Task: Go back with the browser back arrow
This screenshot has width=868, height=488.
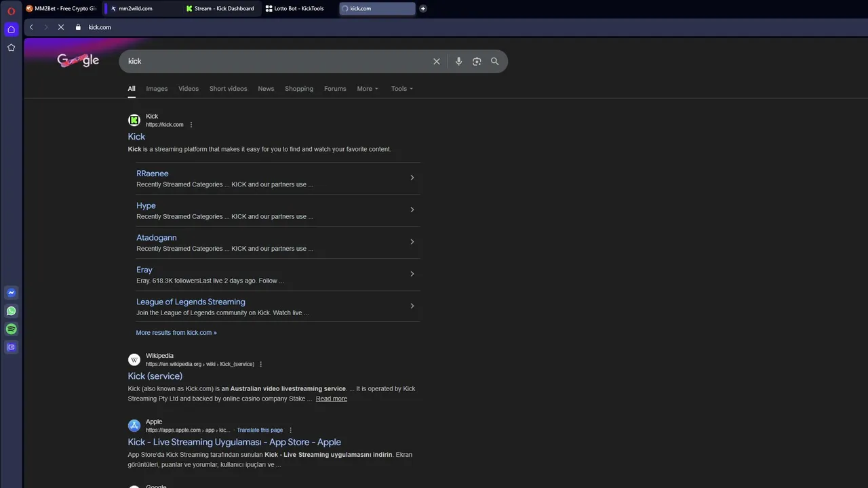Action: (31, 27)
